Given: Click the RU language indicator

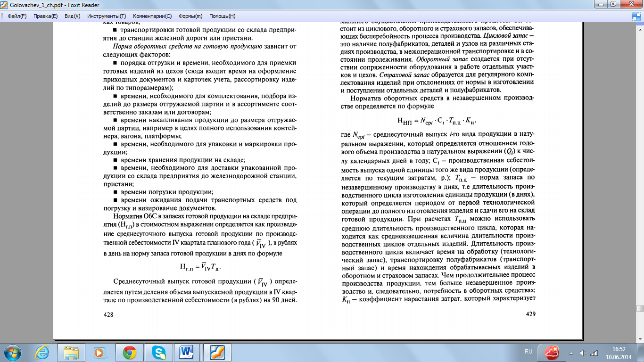Looking at the screenshot, I should pos(528,352).
